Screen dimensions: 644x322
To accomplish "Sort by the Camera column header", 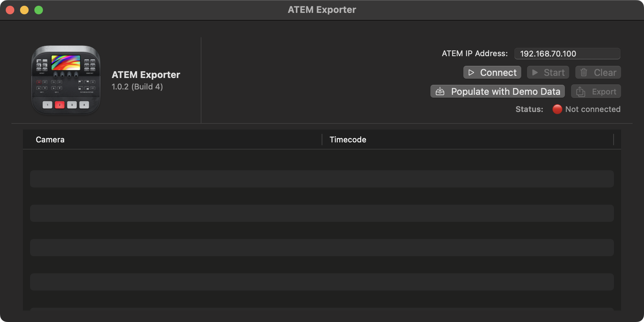I will [50, 140].
